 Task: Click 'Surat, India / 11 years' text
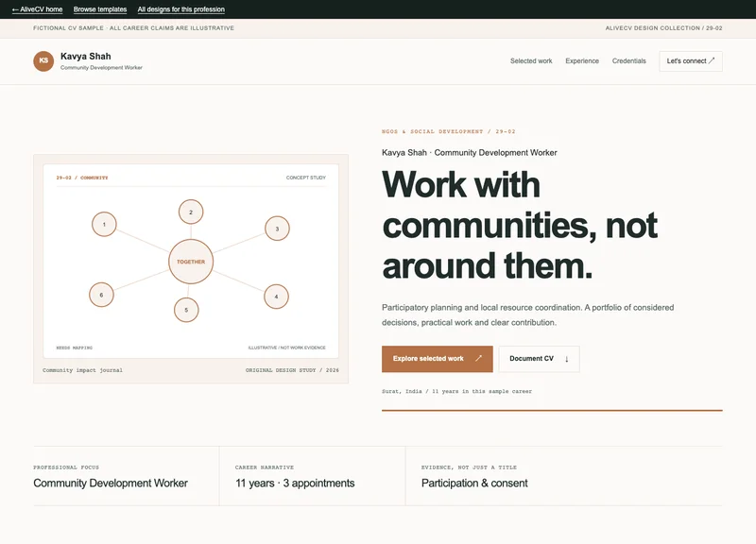point(456,391)
